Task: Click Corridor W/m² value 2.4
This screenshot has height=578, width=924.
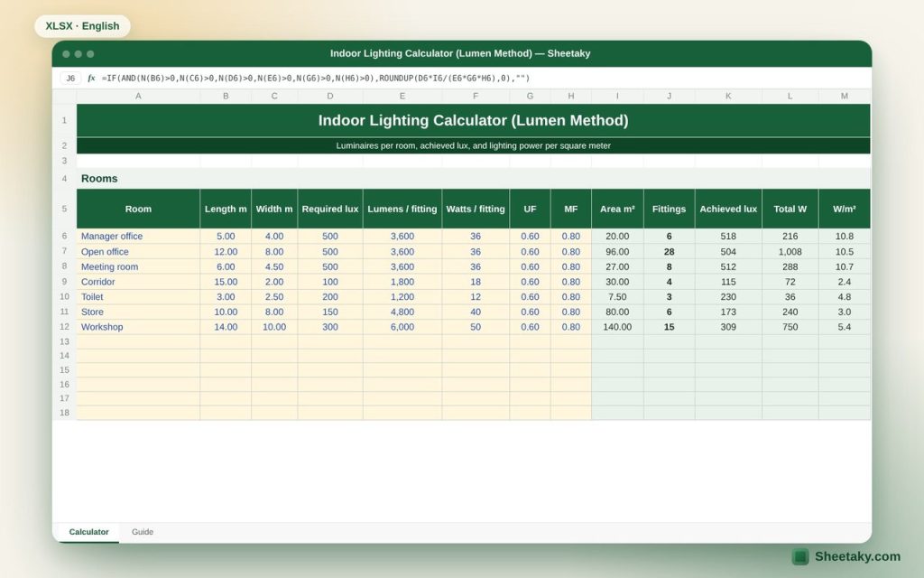Action: [x=845, y=282]
